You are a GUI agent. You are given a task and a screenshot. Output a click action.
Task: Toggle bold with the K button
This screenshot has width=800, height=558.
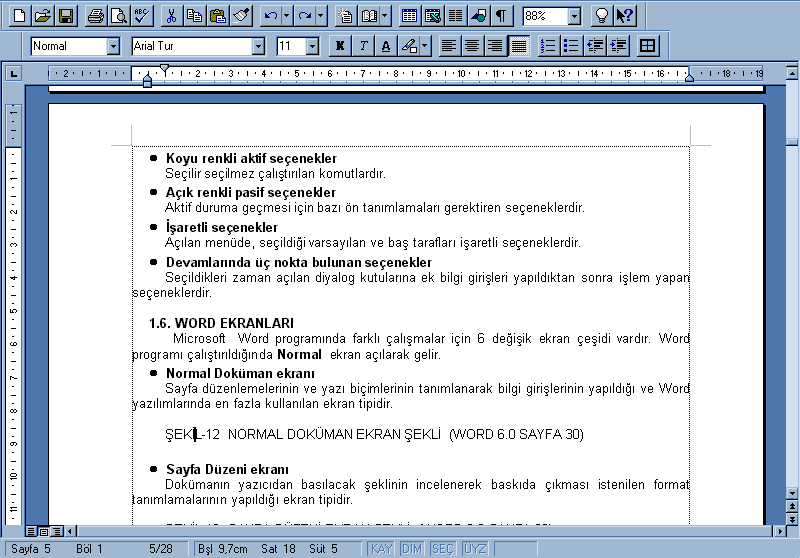click(340, 46)
